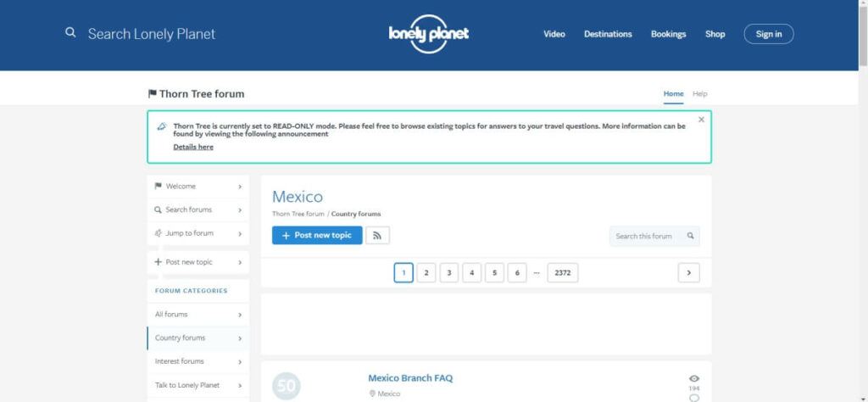Screen dimensions: 868x402
Task: Click the Sign in button
Action: pos(769,34)
